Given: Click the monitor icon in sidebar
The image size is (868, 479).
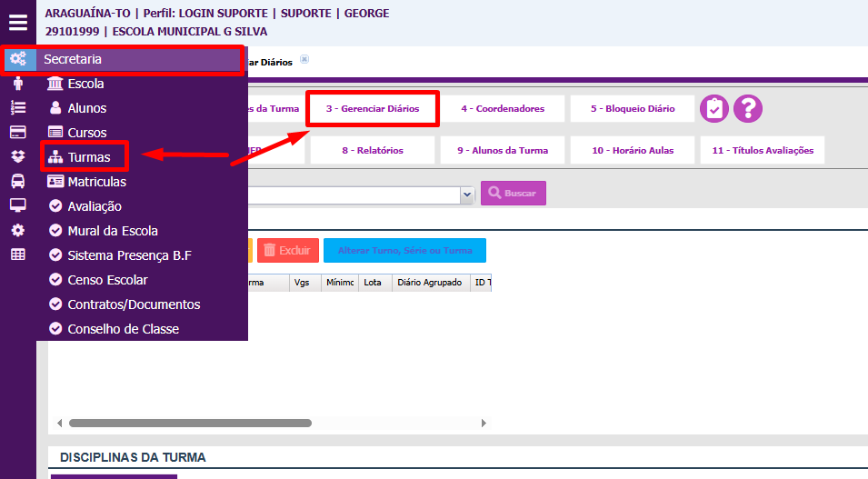Looking at the screenshot, I should tap(18, 205).
